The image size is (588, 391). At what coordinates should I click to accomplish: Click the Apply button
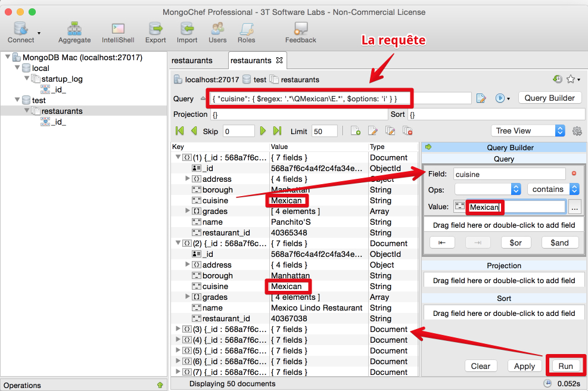coord(524,366)
